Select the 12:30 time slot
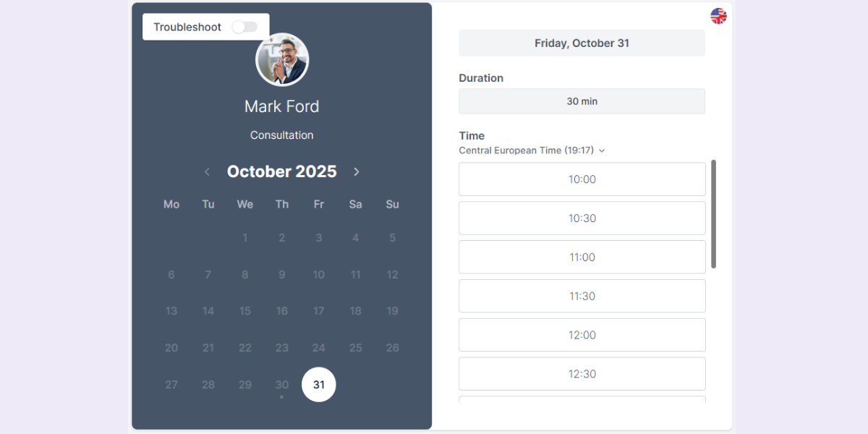Image resolution: width=868 pixels, height=434 pixels. tap(582, 374)
